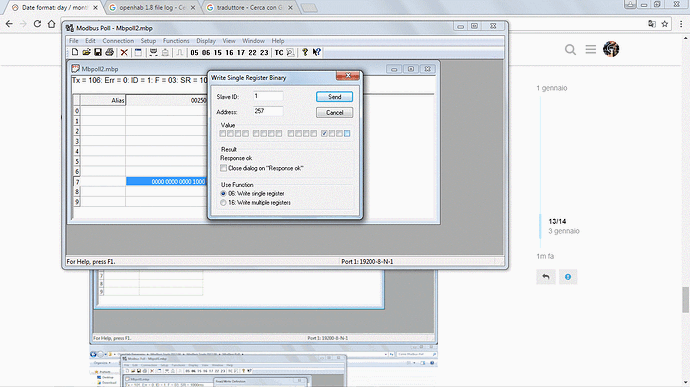Select 16: Write multiple registers radio
690x387 pixels.
[223, 203]
